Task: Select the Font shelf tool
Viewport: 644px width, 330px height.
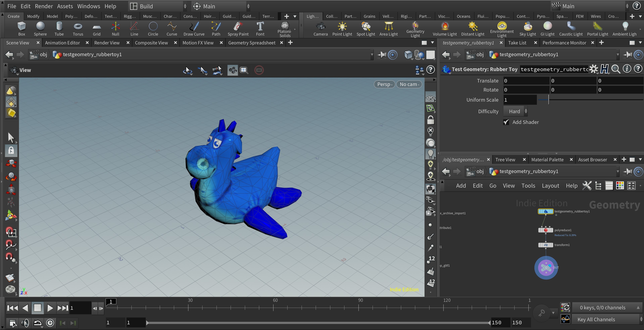Action: 260,29
